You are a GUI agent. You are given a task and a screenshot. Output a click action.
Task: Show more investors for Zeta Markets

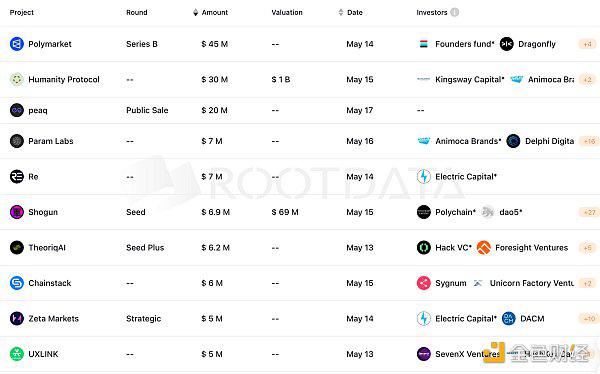pyautogui.click(x=589, y=318)
